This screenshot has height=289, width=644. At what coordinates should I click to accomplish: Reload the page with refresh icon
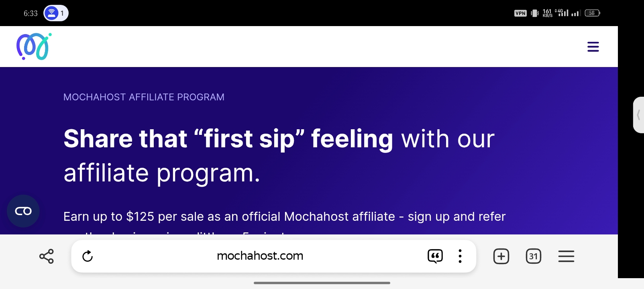tap(88, 256)
